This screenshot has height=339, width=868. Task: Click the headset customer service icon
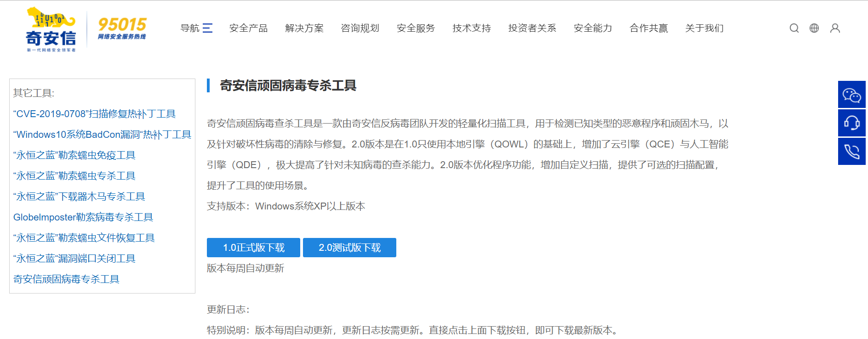(852, 123)
